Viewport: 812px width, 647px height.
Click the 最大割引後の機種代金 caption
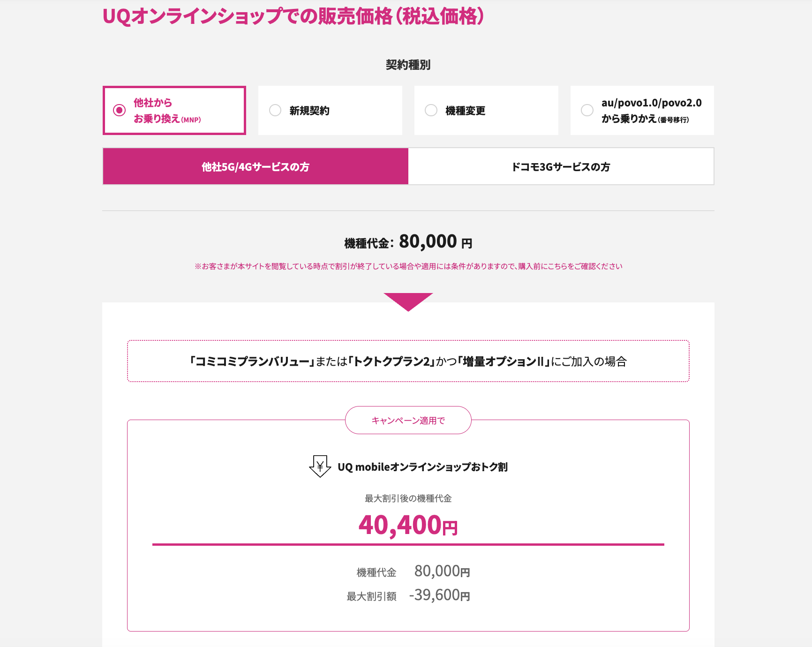408,498
